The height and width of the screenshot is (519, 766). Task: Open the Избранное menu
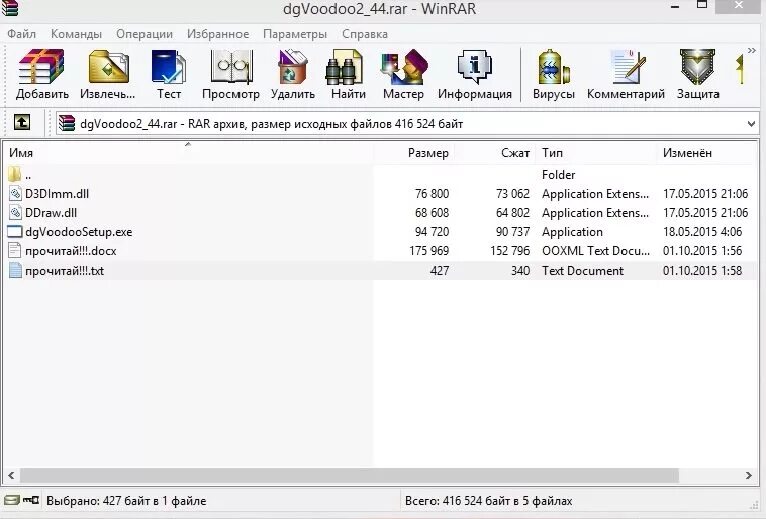[x=218, y=34]
